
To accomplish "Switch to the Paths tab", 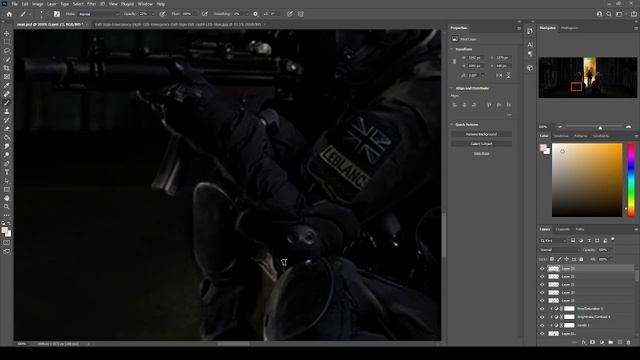I will click(580, 229).
